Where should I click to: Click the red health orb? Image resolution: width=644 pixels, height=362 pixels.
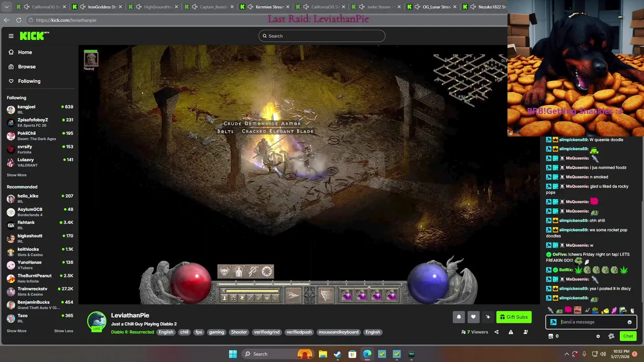pos(192,282)
